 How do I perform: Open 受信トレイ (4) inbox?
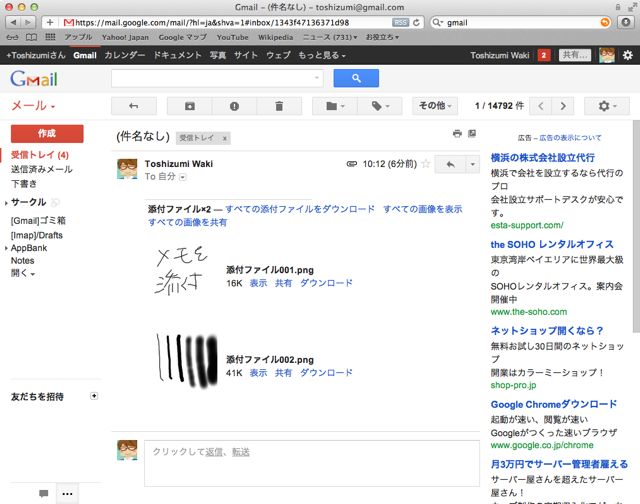pos(40,155)
